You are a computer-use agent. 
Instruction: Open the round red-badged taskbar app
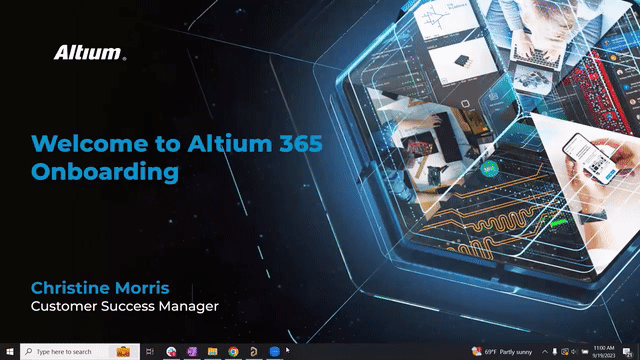(171, 351)
